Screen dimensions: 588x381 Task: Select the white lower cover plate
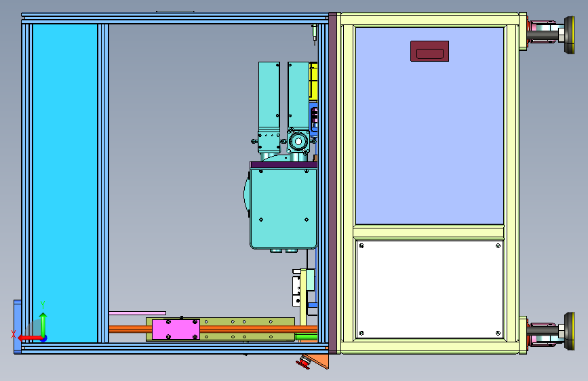point(429,289)
